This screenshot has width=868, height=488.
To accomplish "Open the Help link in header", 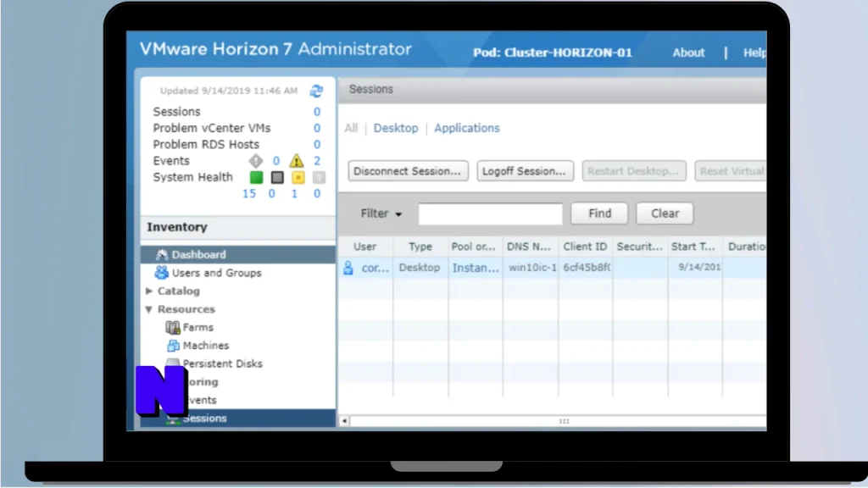I will (755, 53).
